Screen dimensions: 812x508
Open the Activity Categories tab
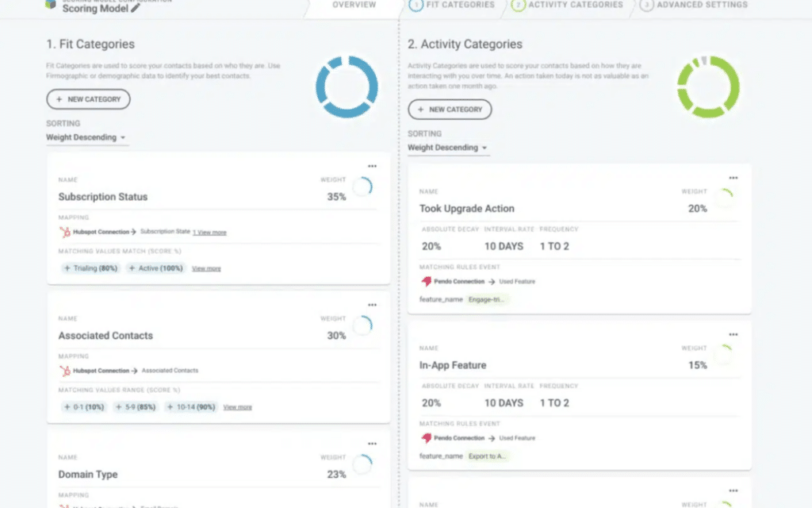point(568,6)
